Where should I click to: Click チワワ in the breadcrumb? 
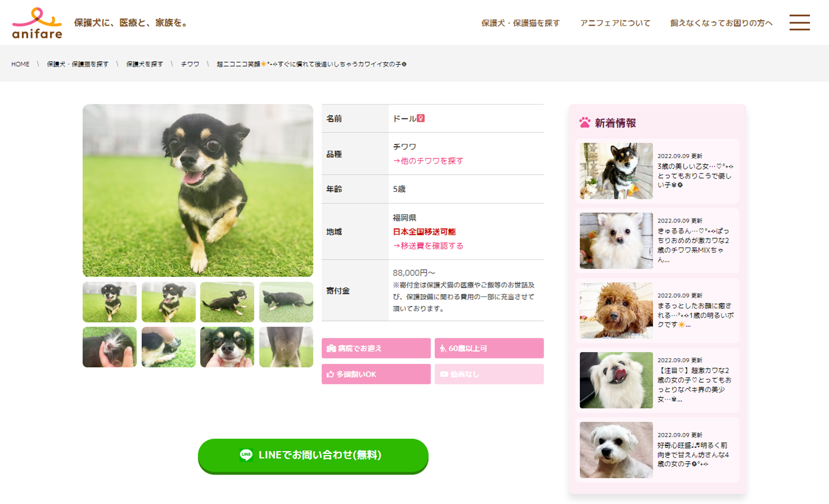pyautogui.click(x=190, y=65)
